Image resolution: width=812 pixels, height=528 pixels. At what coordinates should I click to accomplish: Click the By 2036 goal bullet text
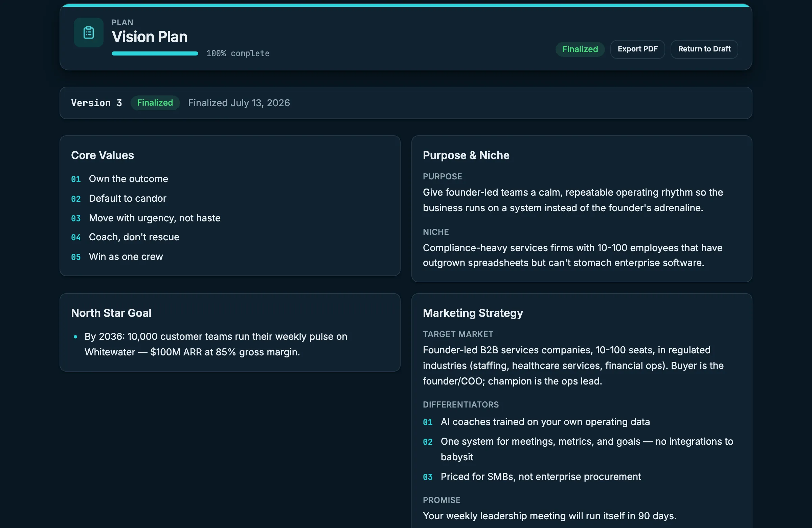(x=216, y=344)
